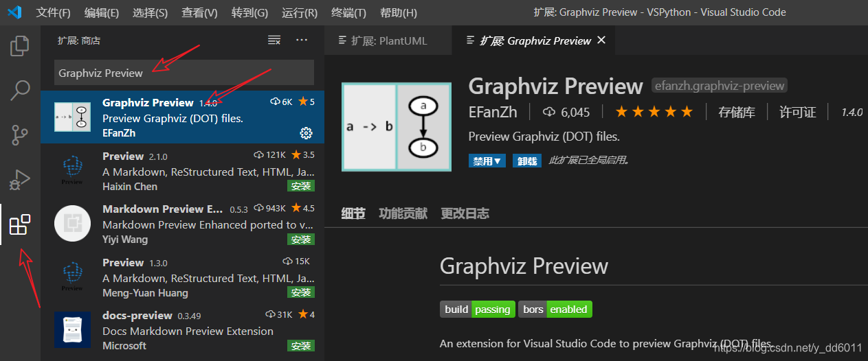
Task: Click Haixin Chen Preview extension icon
Action: pos(72,170)
